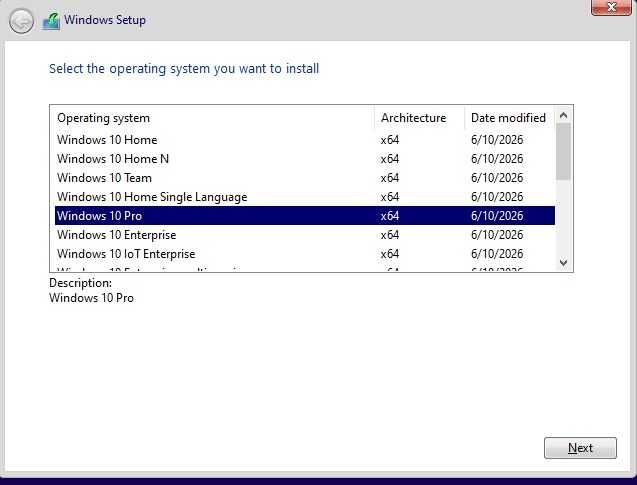Click 6/10/2026 in the Windows 10 IoT Enterprise row

(x=497, y=254)
